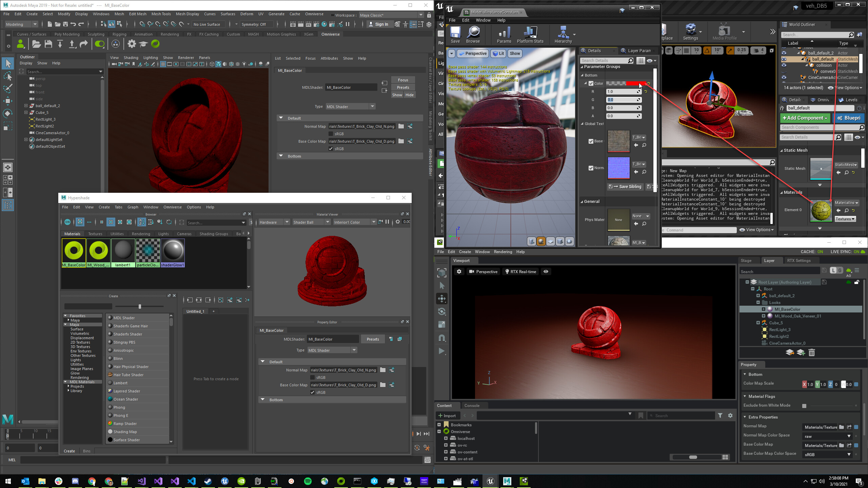Open the Mesh Tools menu in Maya
The height and width of the screenshot is (488, 868).
click(x=161, y=14)
